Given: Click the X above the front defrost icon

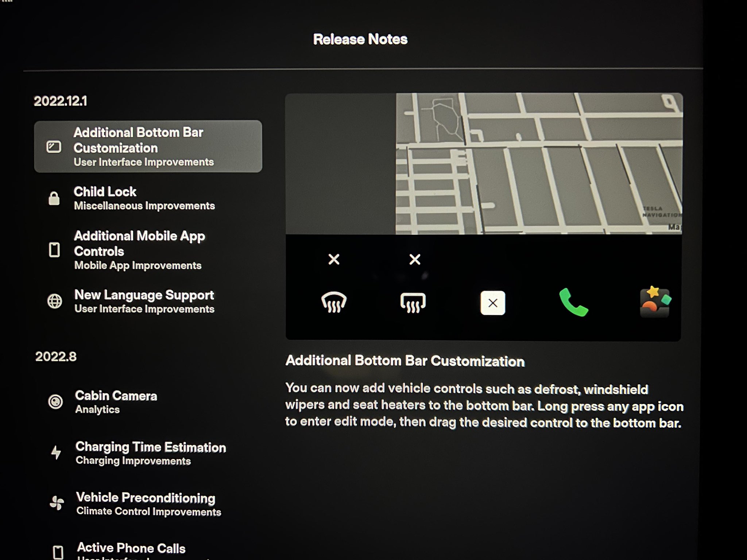Looking at the screenshot, I should coord(333,259).
